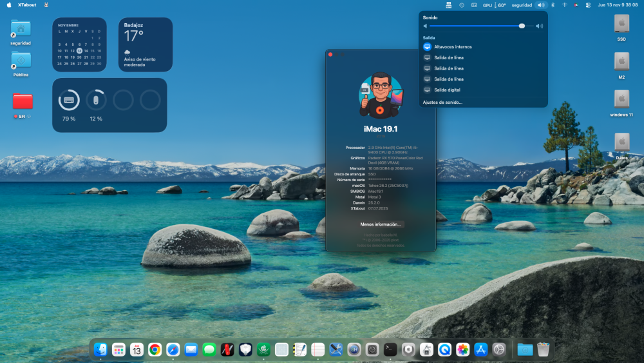Open the red Swiss-knife app in the Dock
This screenshot has width=644, height=363.
point(227,349)
